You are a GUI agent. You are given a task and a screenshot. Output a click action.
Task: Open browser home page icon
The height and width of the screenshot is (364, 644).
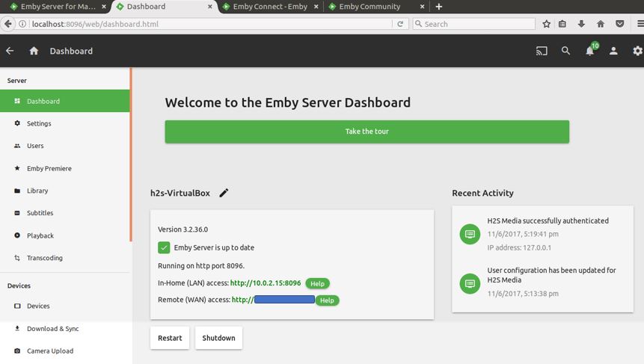tap(601, 24)
